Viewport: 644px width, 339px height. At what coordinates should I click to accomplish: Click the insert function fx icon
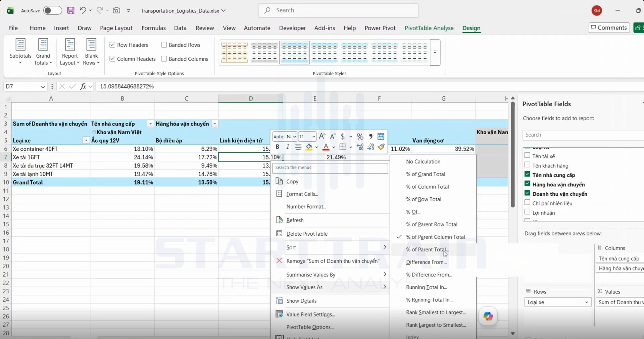click(x=83, y=86)
